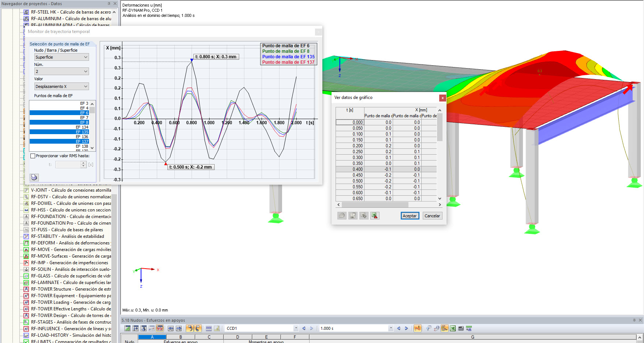Click the RMS time t stepper arrows

pos(84,165)
